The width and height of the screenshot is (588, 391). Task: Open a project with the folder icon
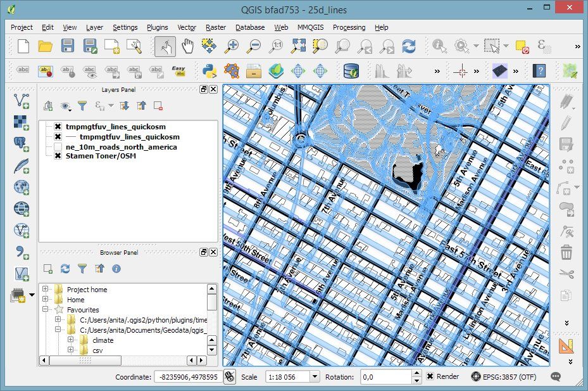coord(45,46)
